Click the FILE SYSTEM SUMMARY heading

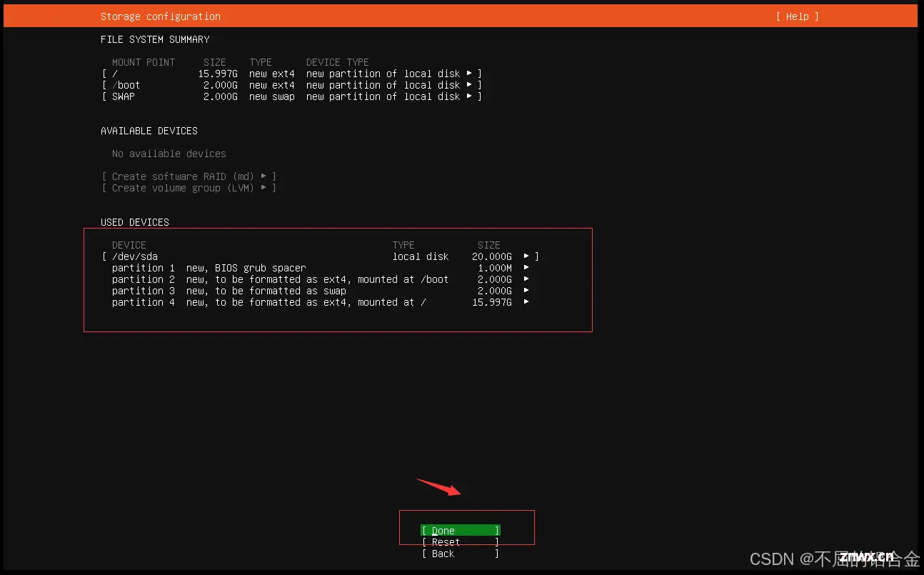155,39
